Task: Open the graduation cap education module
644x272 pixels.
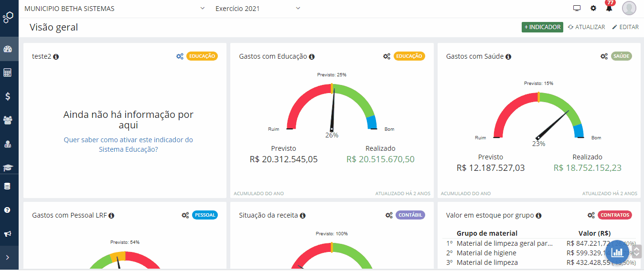Action: (x=7, y=167)
